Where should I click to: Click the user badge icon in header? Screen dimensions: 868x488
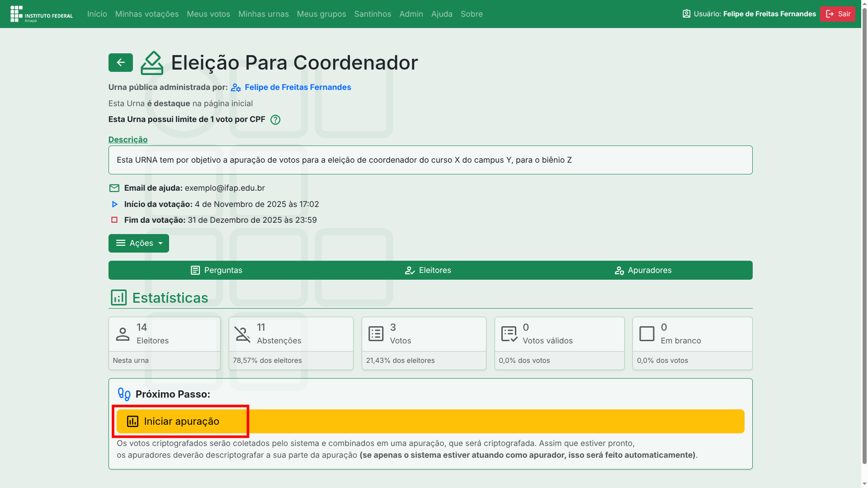pyautogui.click(x=686, y=14)
